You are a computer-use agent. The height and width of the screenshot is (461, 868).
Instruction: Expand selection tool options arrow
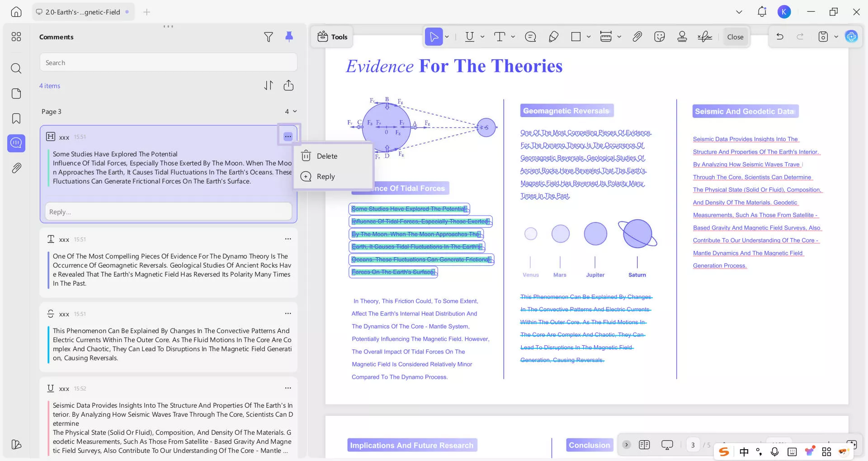447,37
